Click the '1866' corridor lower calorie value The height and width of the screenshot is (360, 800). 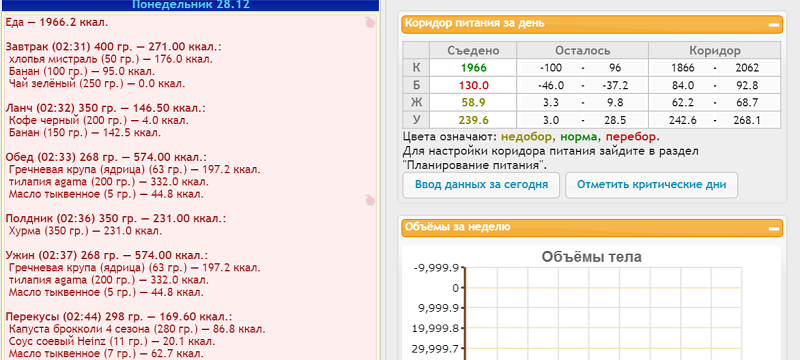click(x=683, y=68)
